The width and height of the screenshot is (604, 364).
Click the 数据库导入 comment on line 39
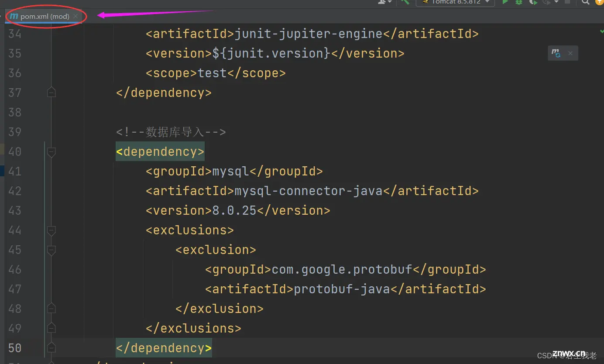pyautogui.click(x=171, y=132)
